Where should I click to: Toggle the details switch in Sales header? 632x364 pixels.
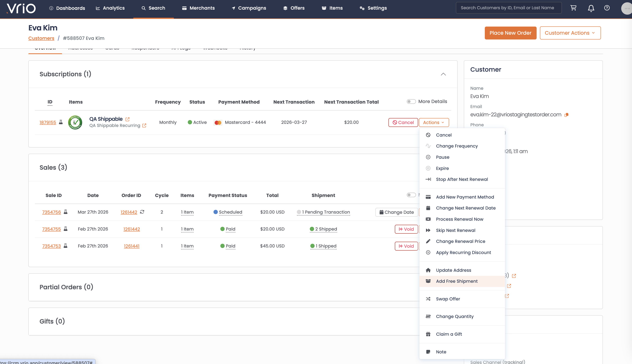pyautogui.click(x=411, y=195)
